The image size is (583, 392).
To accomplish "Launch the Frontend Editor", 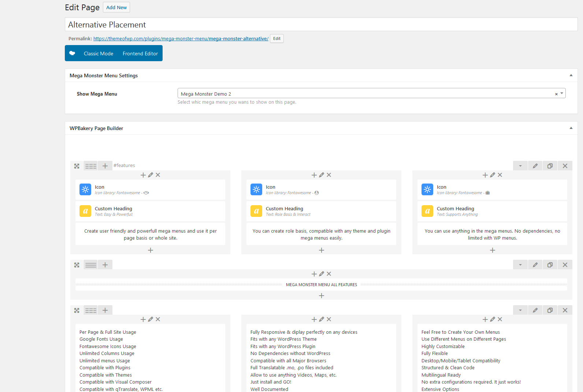I will 140,53.
